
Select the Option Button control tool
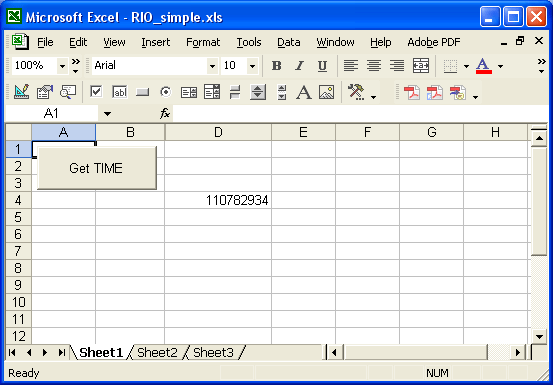coord(165,92)
